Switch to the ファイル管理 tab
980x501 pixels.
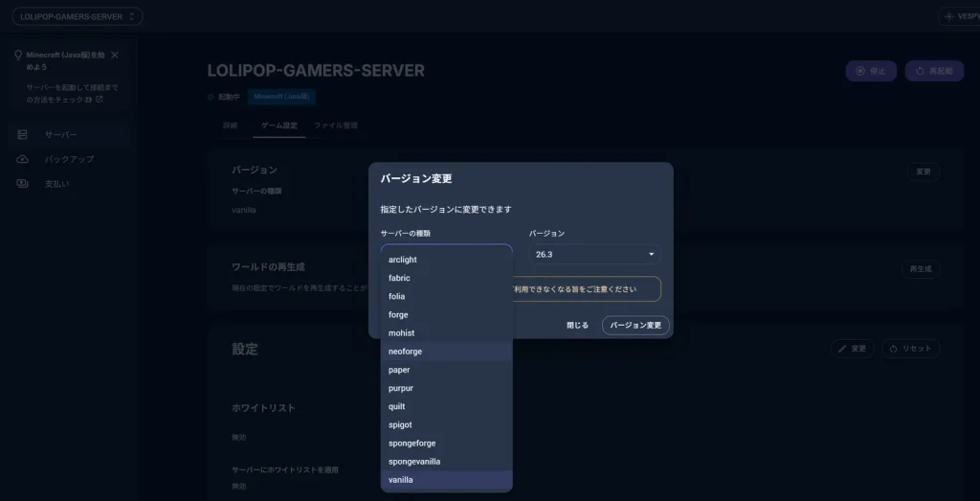click(x=336, y=125)
